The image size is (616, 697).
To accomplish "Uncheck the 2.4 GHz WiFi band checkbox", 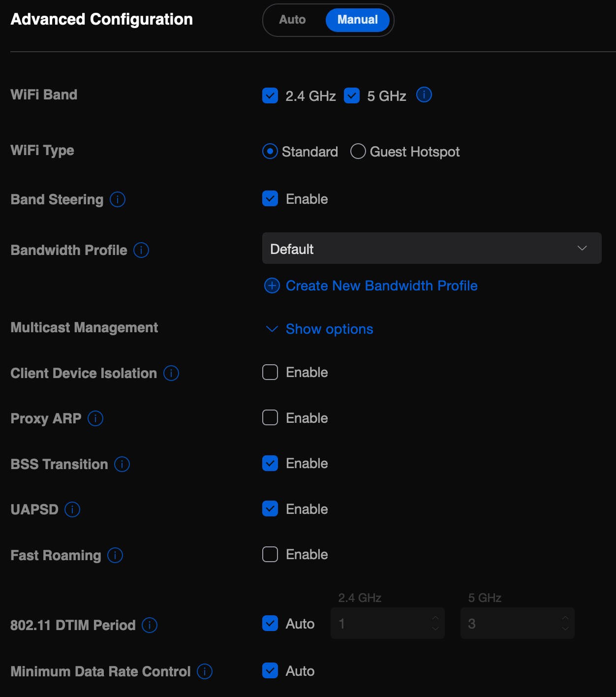I will 270,95.
